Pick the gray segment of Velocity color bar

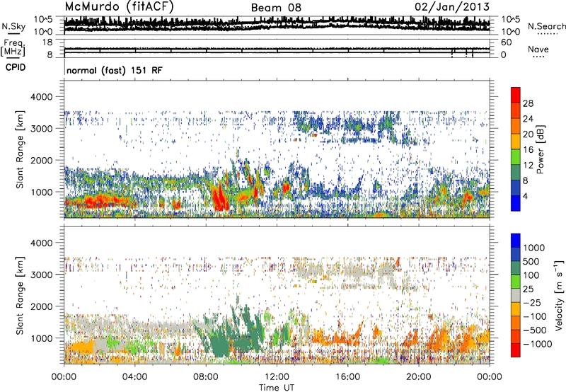516,295
